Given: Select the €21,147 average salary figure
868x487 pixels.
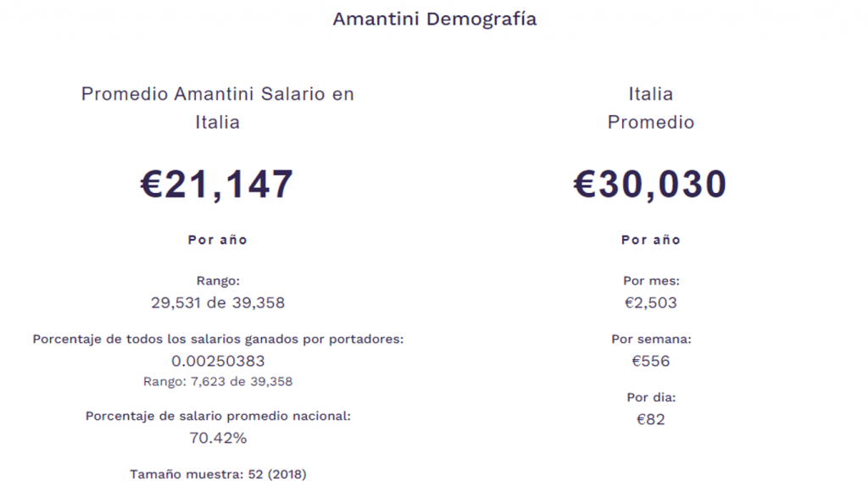Looking at the screenshot, I should (x=217, y=184).
